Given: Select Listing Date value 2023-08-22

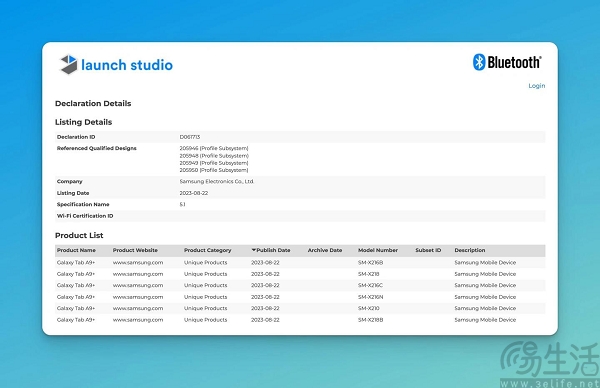Looking at the screenshot, I should point(194,193).
